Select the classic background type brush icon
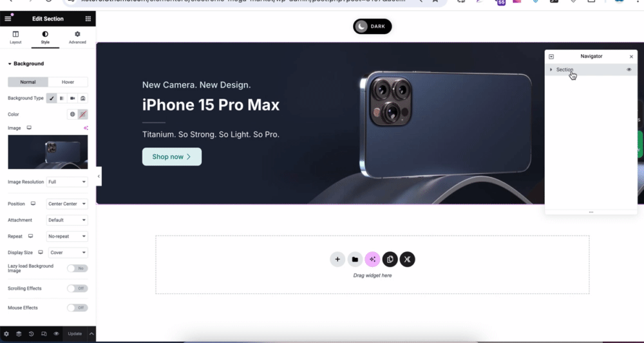 tap(52, 98)
